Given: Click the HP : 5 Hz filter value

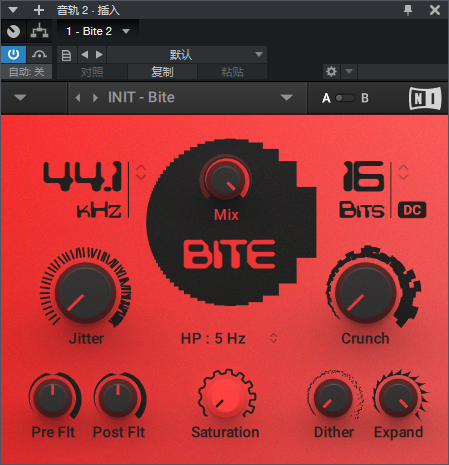Looking at the screenshot, I should click(x=213, y=338).
